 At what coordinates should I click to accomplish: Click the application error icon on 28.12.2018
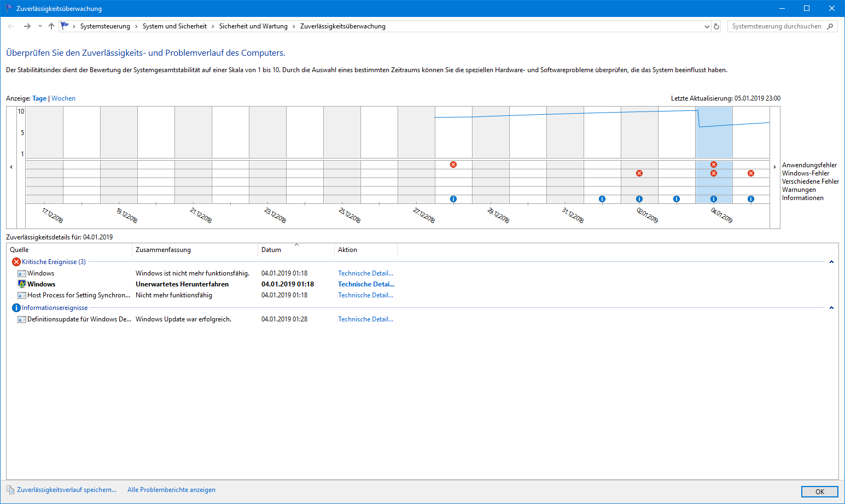click(453, 165)
